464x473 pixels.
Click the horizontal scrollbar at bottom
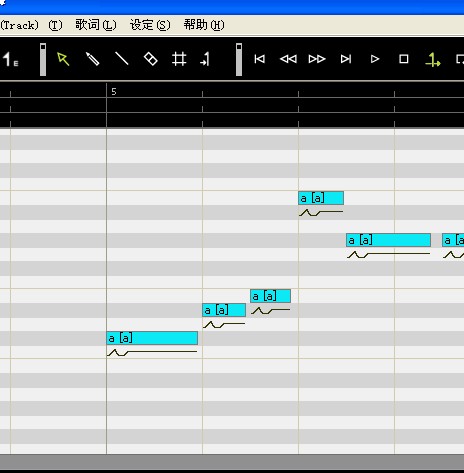pyautogui.click(x=232, y=462)
